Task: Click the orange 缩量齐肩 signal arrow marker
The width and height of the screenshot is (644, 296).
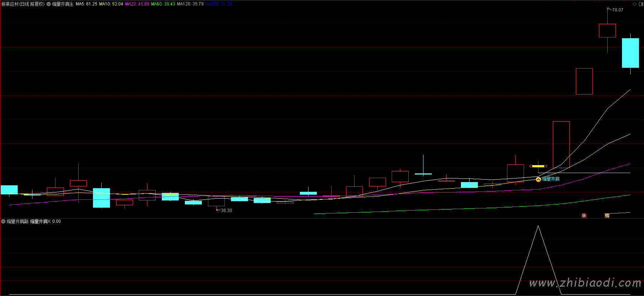Action: click(x=538, y=179)
